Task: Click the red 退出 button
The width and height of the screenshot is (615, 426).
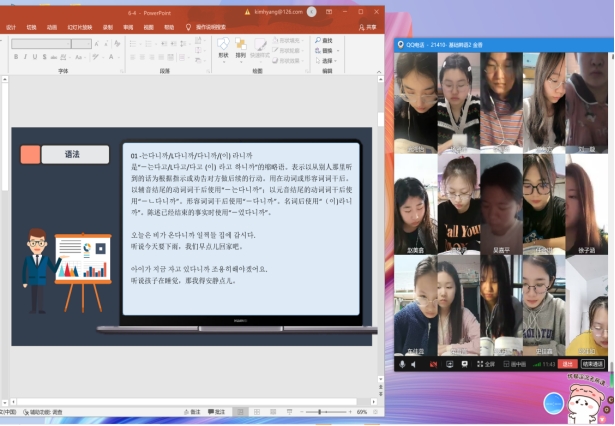Action: [x=568, y=364]
